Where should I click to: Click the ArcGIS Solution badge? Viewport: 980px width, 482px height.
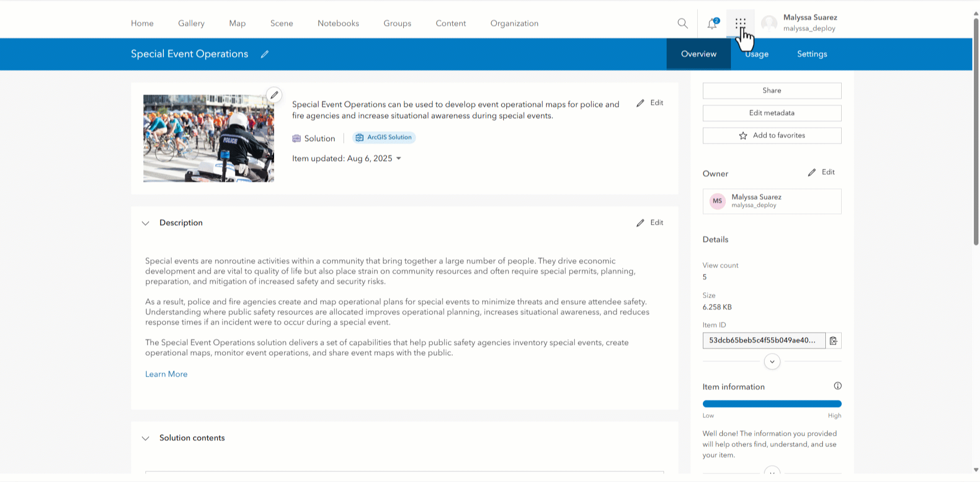pos(384,137)
